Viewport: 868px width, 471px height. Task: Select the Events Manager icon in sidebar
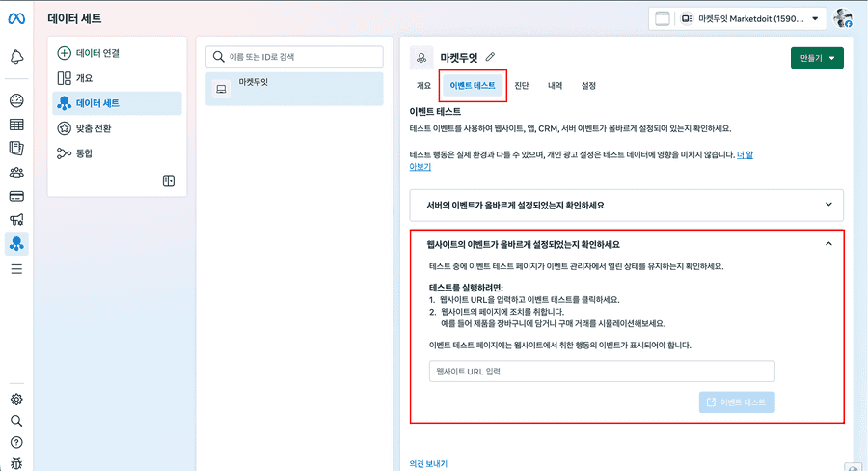[x=16, y=244]
